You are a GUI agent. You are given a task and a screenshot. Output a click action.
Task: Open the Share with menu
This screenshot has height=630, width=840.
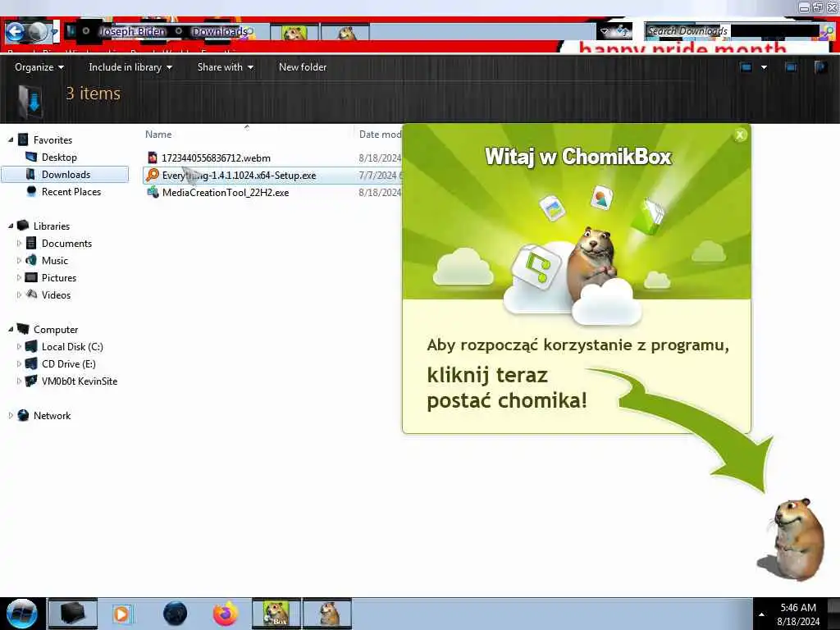pyautogui.click(x=225, y=67)
